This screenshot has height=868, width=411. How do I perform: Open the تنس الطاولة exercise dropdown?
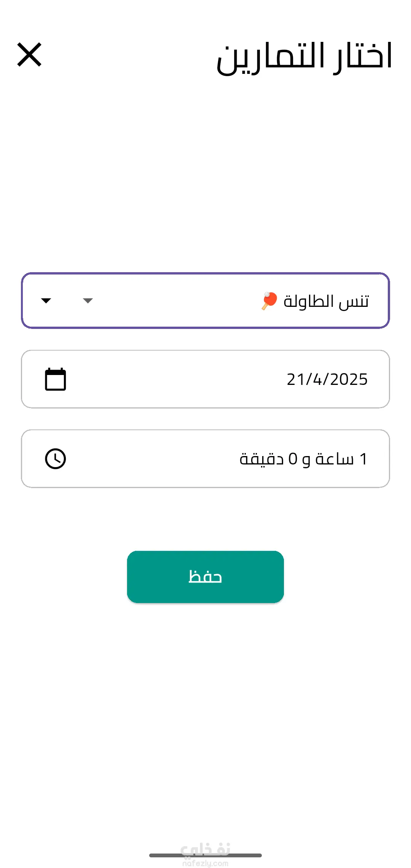tap(205, 301)
